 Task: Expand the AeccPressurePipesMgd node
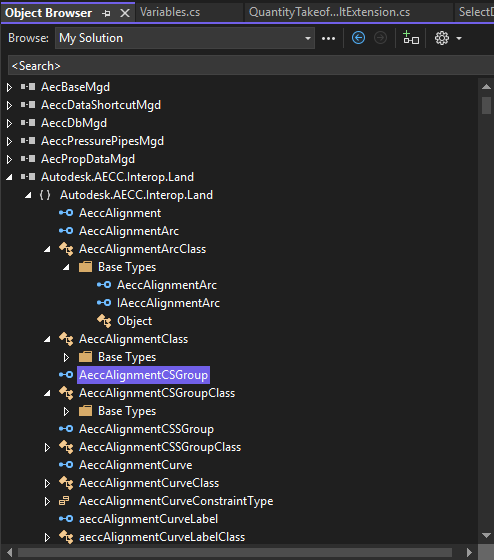[9, 141]
